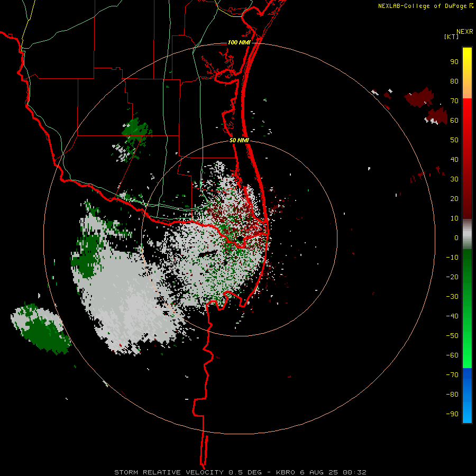476x476 pixels.
Task: Click the 50 value on the velocity scale
Action: tap(454, 140)
